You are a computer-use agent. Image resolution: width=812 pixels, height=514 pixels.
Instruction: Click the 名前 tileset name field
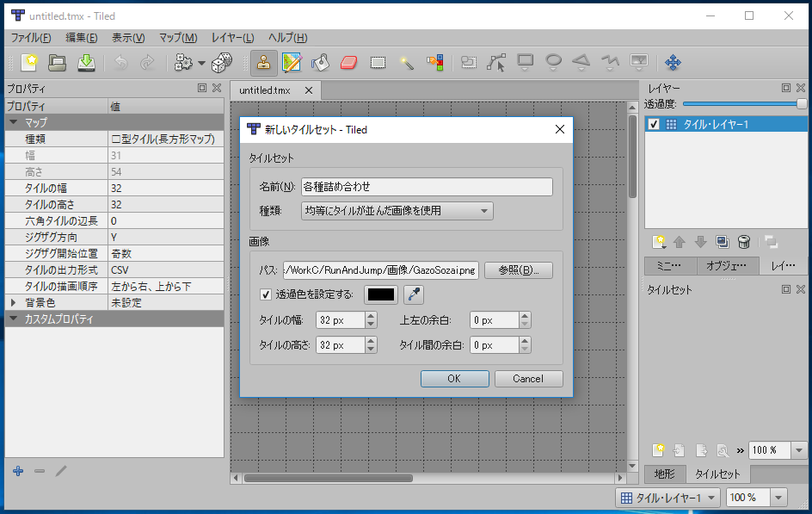pyautogui.click(x=427, y=187)
